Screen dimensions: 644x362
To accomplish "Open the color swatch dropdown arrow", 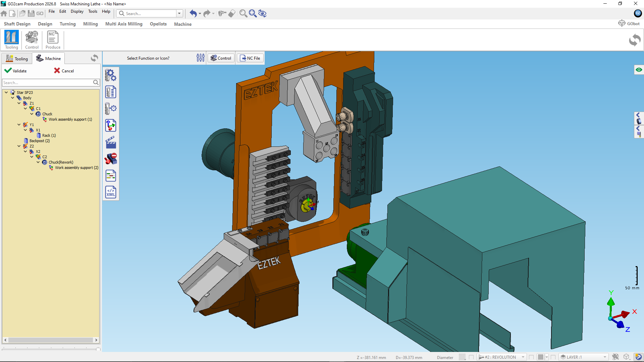I will click(546, 357).
